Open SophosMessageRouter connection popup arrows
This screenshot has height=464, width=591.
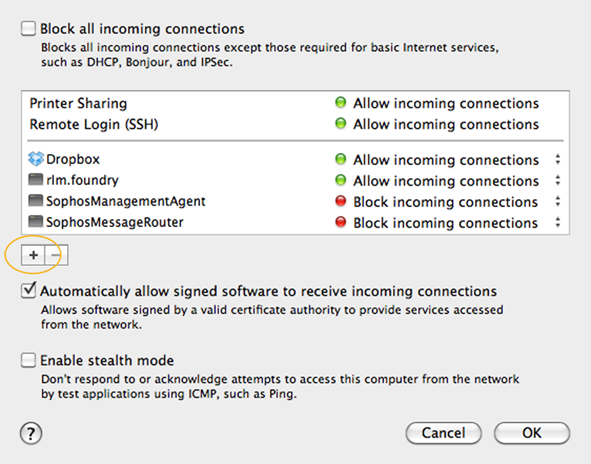tap(557, 223)
